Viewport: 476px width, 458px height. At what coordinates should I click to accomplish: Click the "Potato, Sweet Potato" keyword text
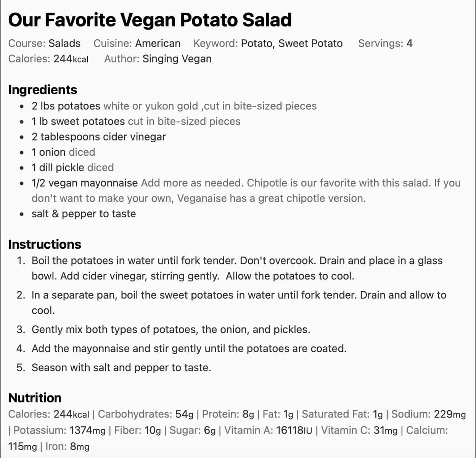[x=291, y=44]
